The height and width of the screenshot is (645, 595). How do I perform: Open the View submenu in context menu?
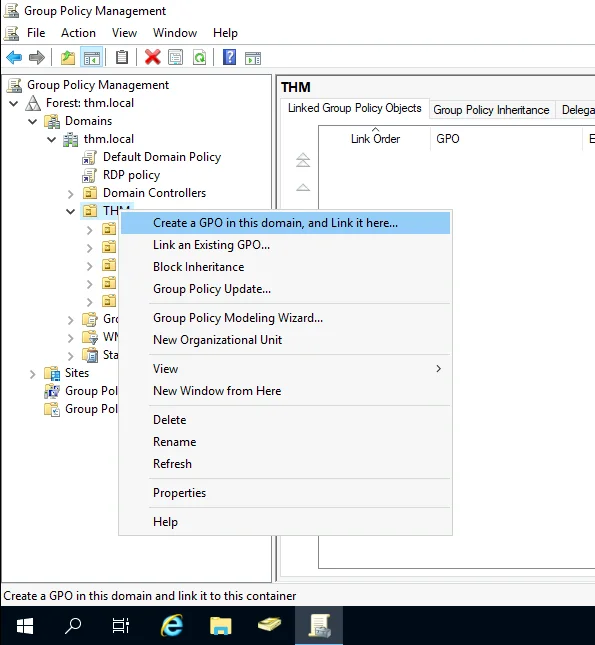(286, 369)
